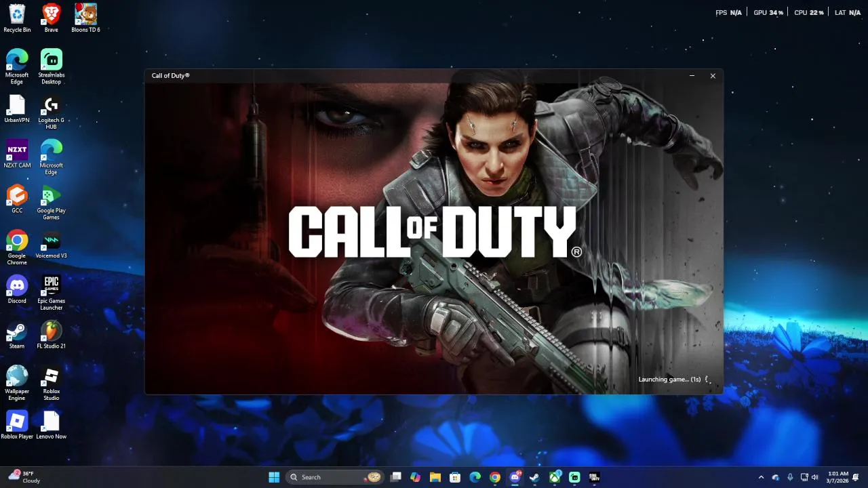
Task: Open OneDrive tray icon
Action: [x=776, y=477]
